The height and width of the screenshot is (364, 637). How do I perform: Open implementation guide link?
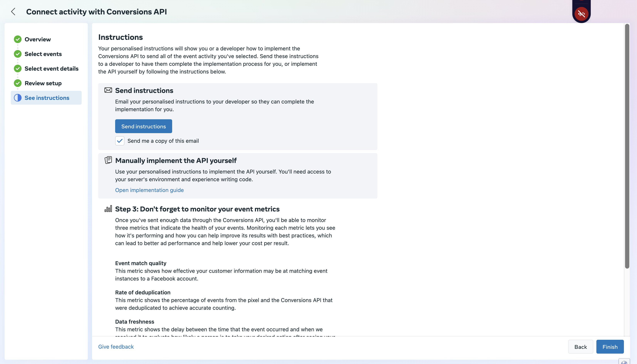149,190
